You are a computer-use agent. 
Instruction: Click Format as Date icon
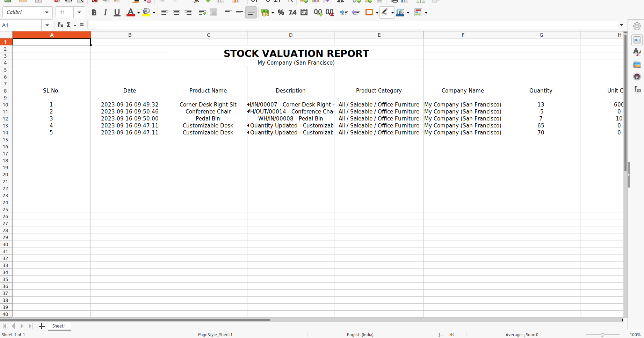(x=304, y=13)
